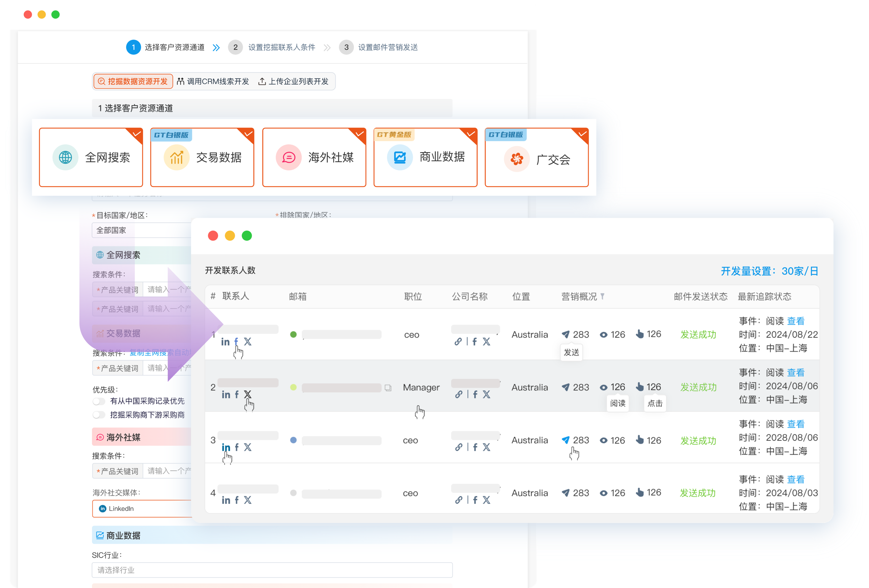Viewport: 869px width, 588px height.
Task: Select the 挖掘数据资源开发 tab
Action: 133,82
